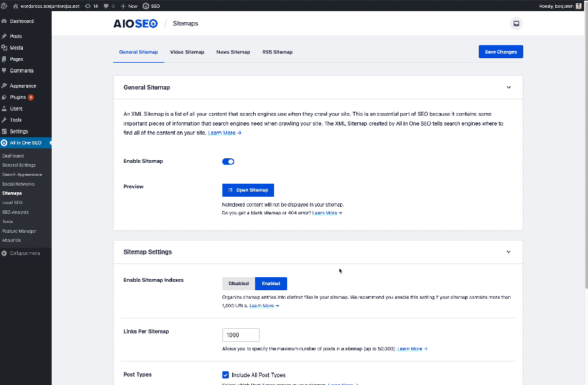The image size is (588, 385).
Task: Click the Links Per Sitemap input field
Action: [x=241, y=335]
